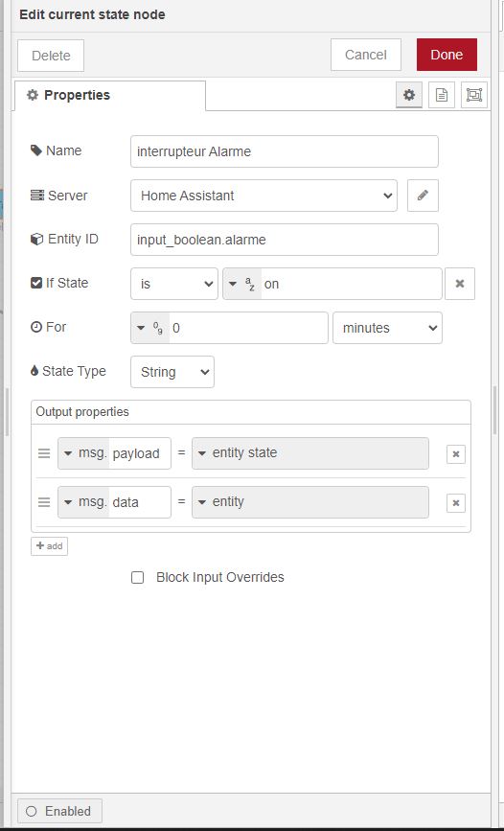Viewport: 504px width, 831px height.
Task: Open the minutes unit dropdown
Action: pos(387,328)
